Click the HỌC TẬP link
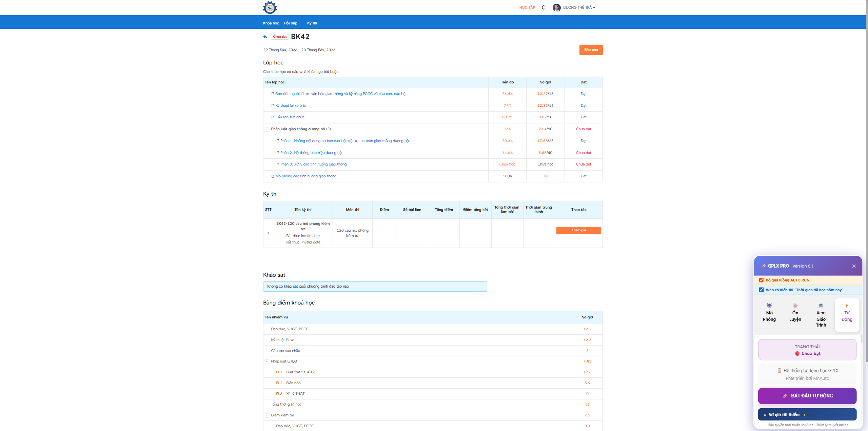 click(527, 7)
